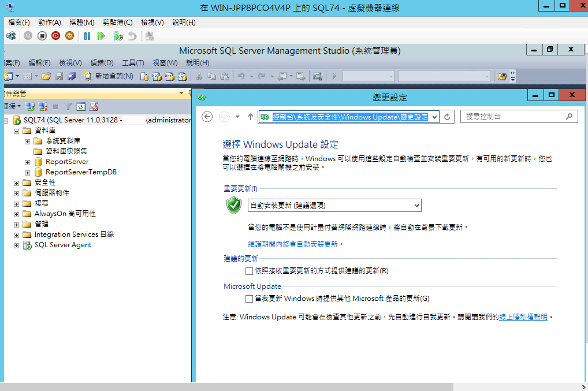The image size is (588, 391).
Task: Pause the virtual machine
Action: [x=87, y=36]
